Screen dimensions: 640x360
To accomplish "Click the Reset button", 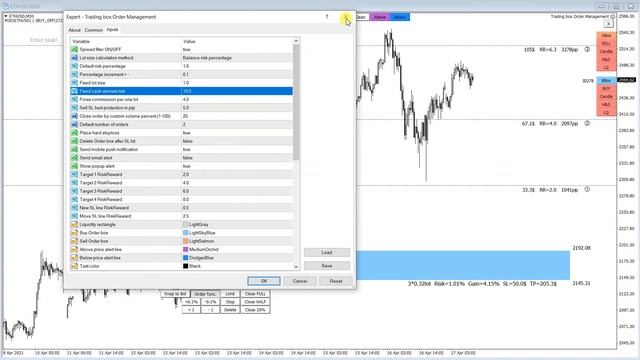I will pyautogui.click(x=336, y=281).
